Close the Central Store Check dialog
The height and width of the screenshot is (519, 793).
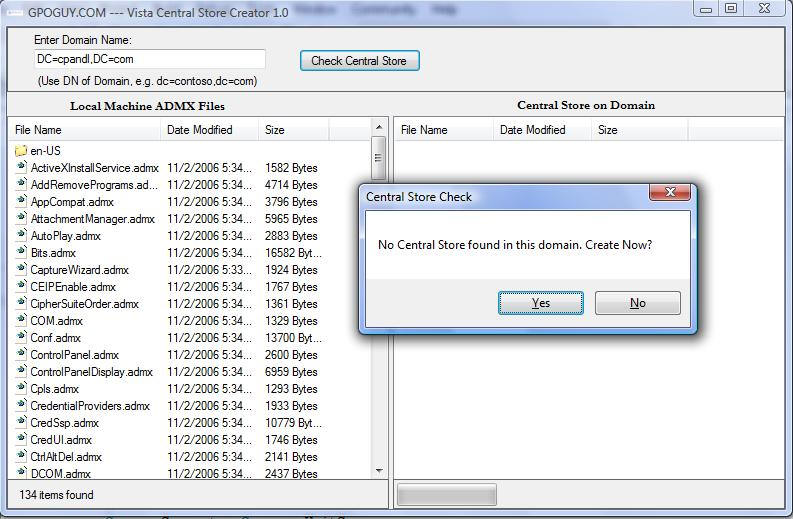(x=670, y=192)
